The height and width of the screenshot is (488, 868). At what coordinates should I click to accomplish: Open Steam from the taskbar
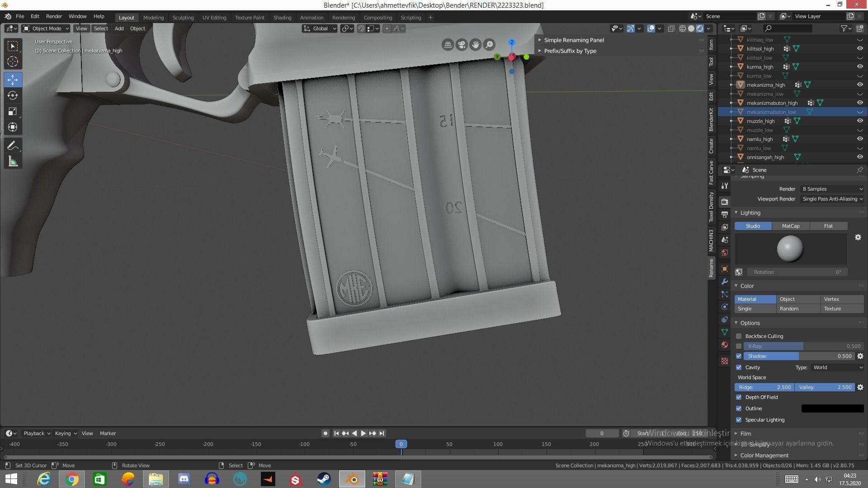pos(324,479)
